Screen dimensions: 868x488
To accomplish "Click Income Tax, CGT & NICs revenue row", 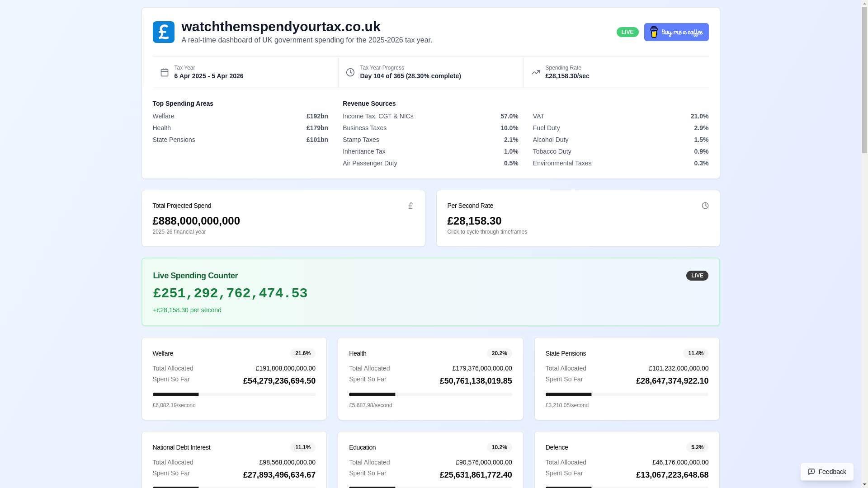I will click(430, 116).
